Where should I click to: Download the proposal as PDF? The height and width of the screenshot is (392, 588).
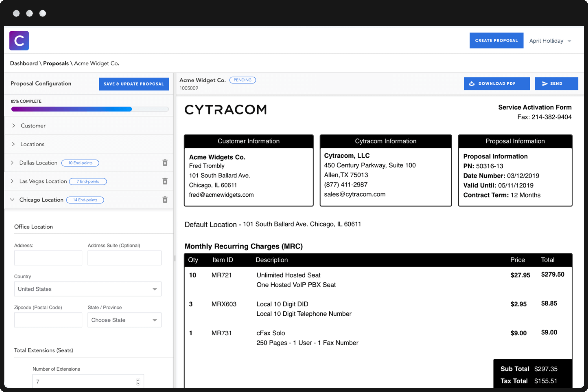click(x=497, y=84)
